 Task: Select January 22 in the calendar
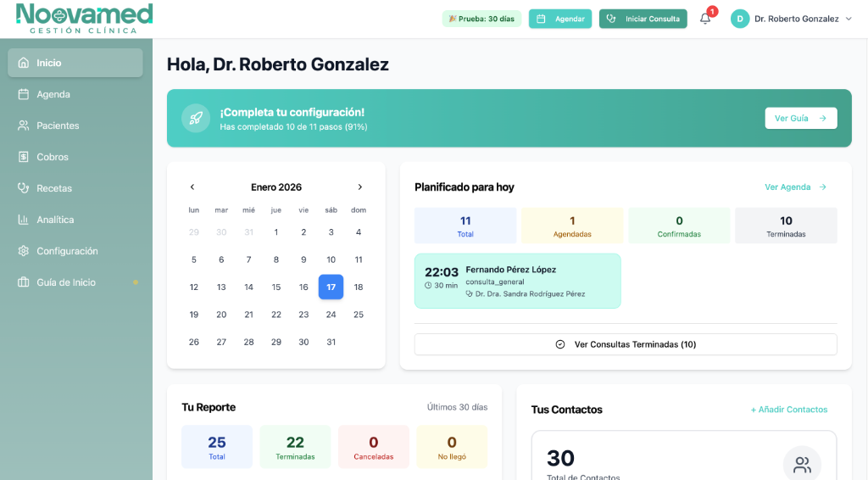pyautogui.click(x=276, y=315)
